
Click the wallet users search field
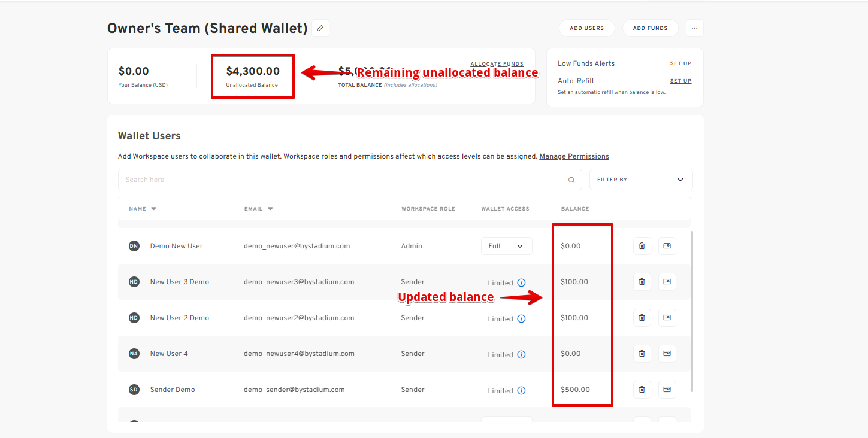click(341, 180)
